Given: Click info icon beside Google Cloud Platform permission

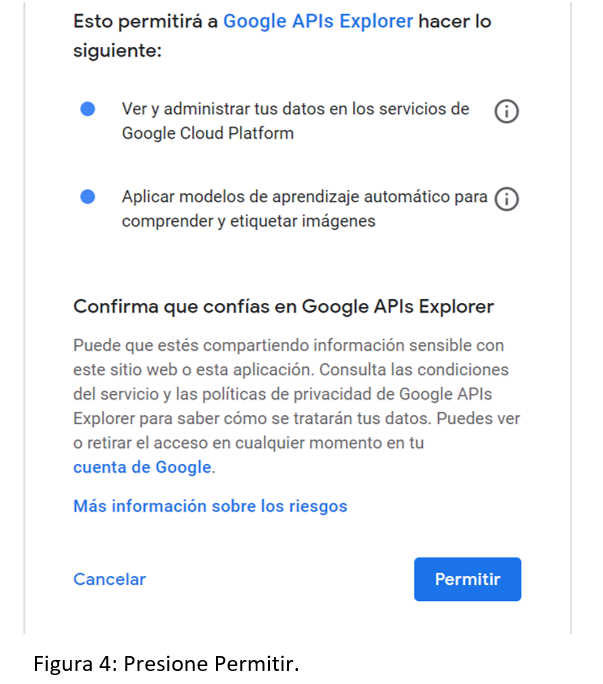Looking at the screenshot, I should (507, 112).
